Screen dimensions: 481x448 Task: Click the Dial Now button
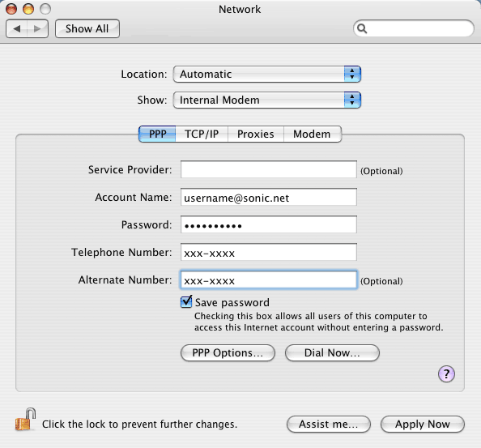pyautogui.click(x=332, y=353)
